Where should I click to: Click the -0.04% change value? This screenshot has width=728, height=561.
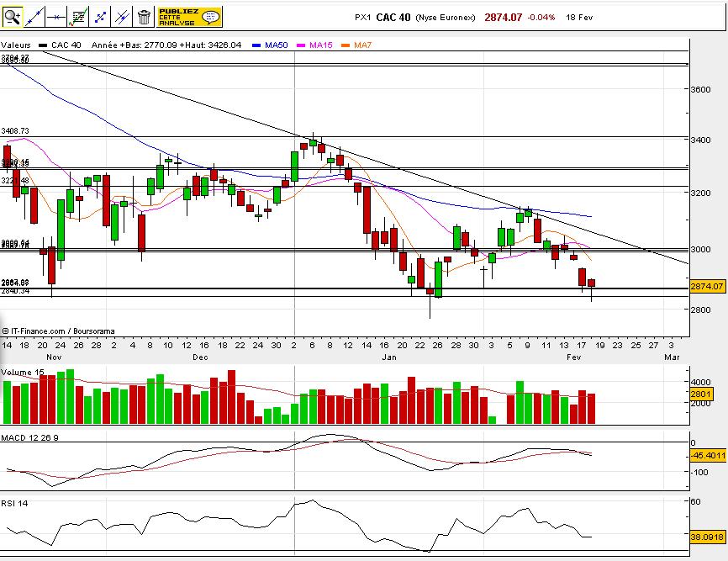[541, 18]
